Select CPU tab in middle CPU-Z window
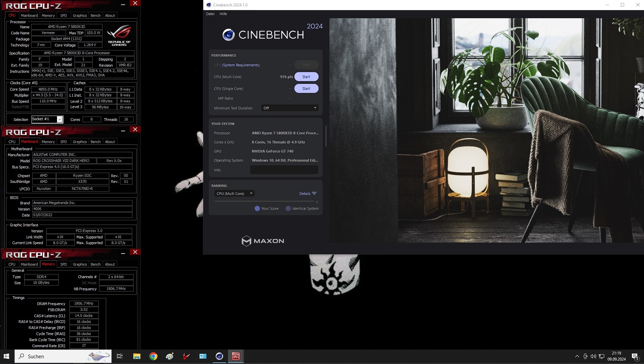The width and height of the screenshot is (644, 364). click(12, 142)
